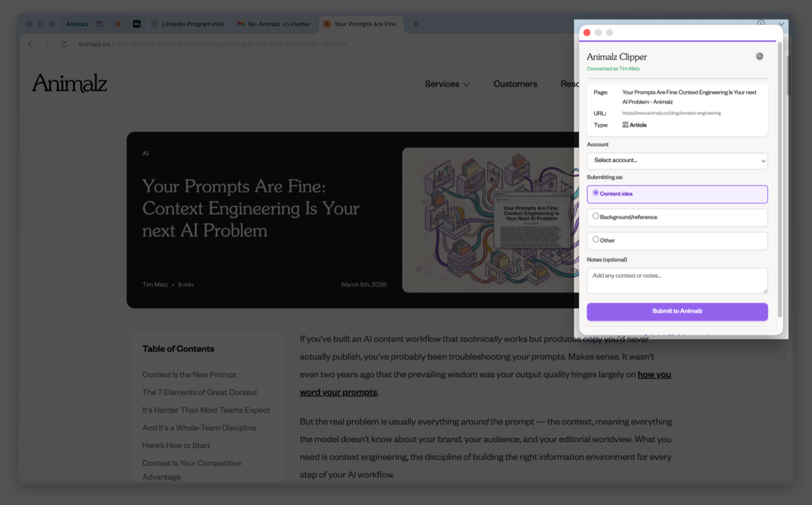The image size is (812, 505).
Task: Click the Article type icon in Clipper
Action: tap(625, 125)
